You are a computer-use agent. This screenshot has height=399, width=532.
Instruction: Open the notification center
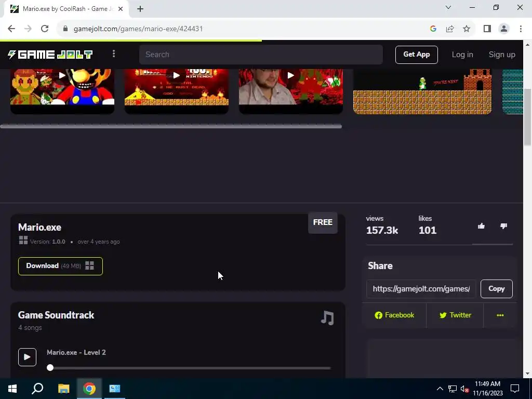point(515,389)
